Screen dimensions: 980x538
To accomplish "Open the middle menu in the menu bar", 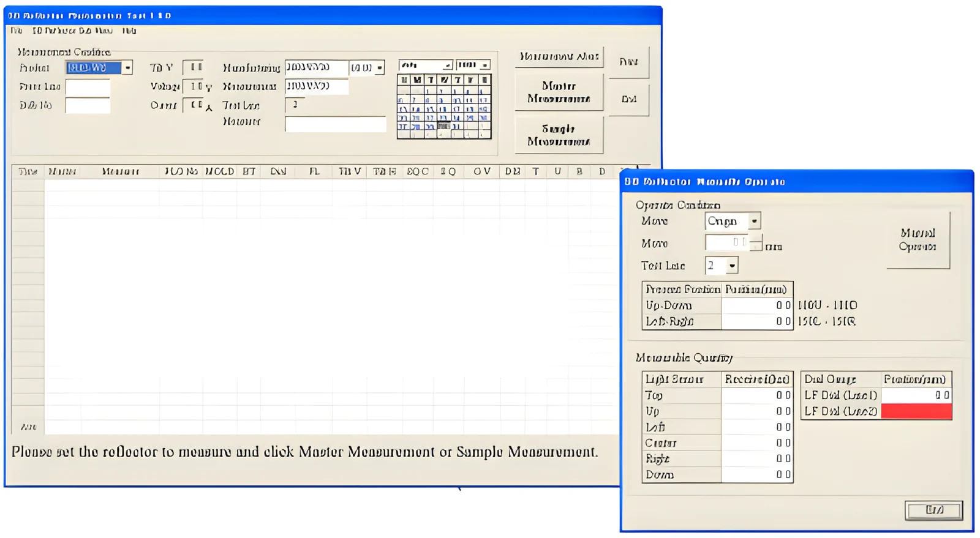I will pos(72,31).
